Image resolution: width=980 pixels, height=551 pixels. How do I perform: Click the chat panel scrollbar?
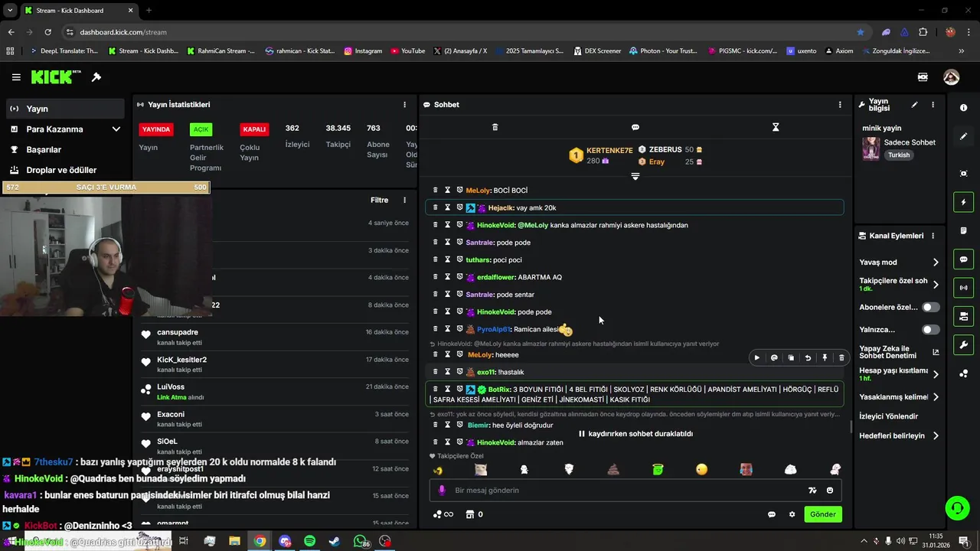851,426
